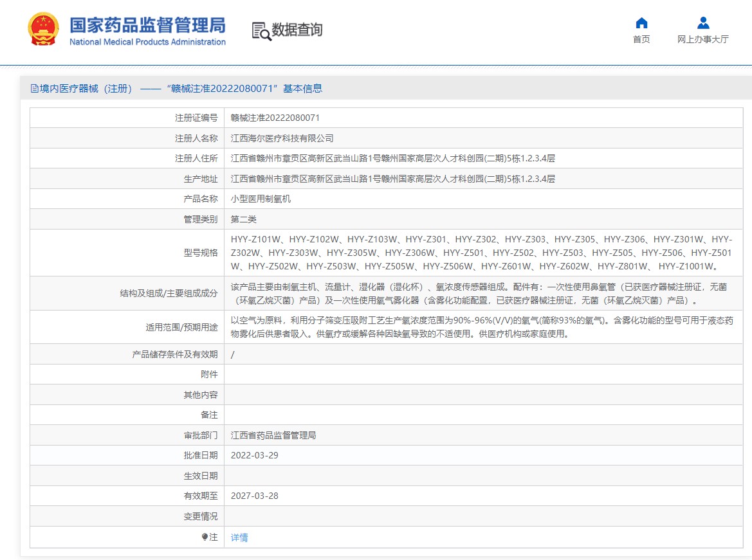Image resolution: width=752 pixels, height=560 pixels.
Task: Select product name 小型医用制氧机
Action: [x=261, y=199]
